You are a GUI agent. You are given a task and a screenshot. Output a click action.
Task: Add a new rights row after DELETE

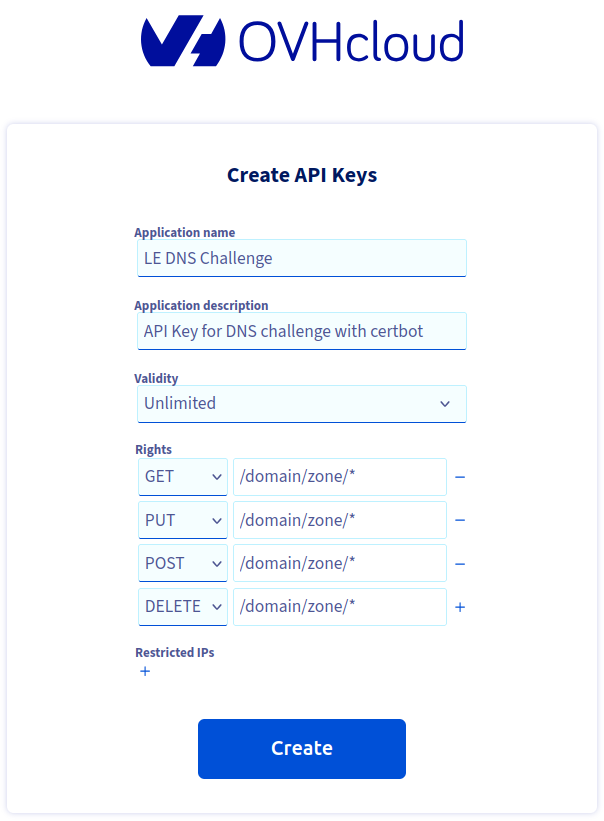[460, 607]
